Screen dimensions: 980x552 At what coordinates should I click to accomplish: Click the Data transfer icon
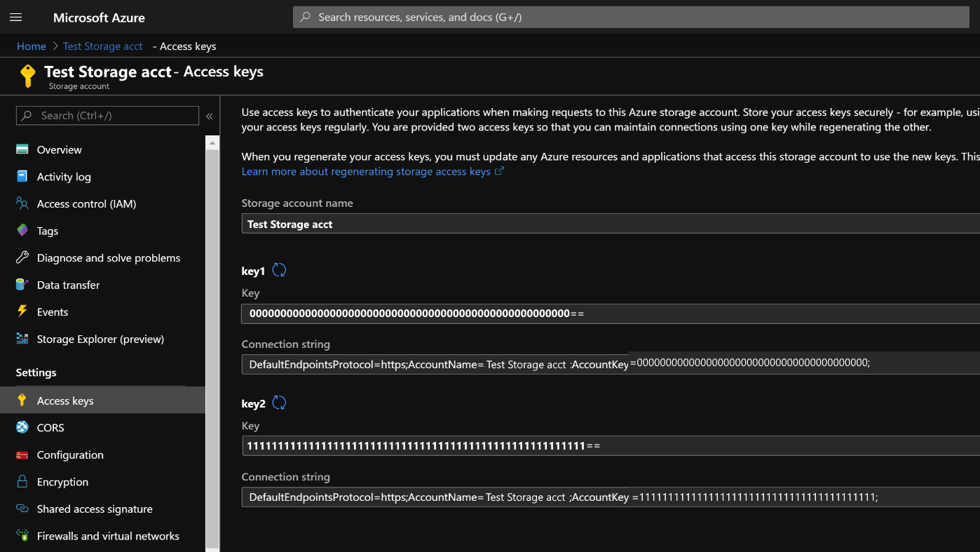(23, 285)
